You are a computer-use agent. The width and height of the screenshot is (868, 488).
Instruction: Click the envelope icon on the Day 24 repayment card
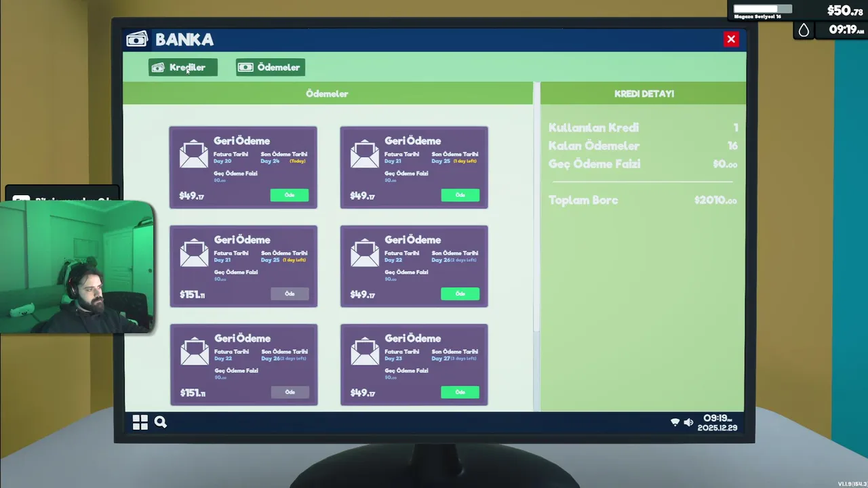click(x=194, y=154)
